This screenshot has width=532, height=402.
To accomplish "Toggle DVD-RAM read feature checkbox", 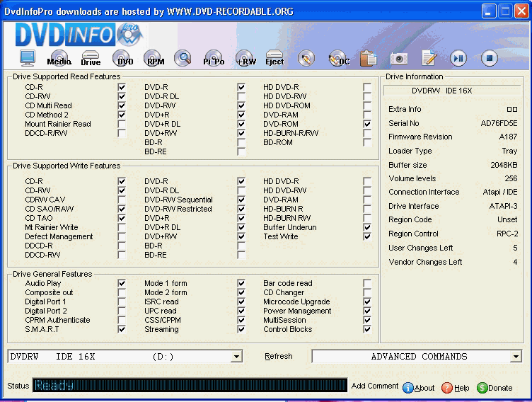I will click(366, 115).
